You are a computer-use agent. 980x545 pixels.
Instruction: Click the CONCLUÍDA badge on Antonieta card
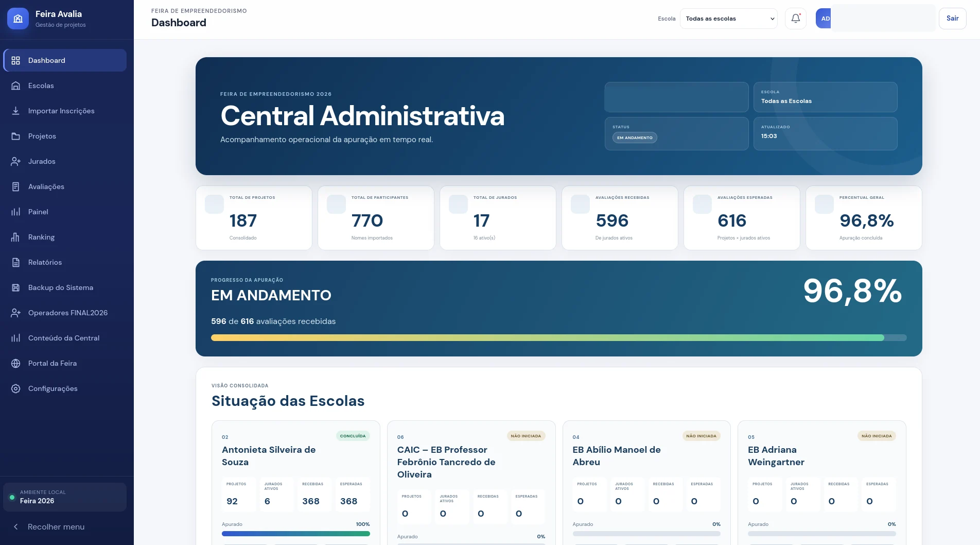click(353, 436)
